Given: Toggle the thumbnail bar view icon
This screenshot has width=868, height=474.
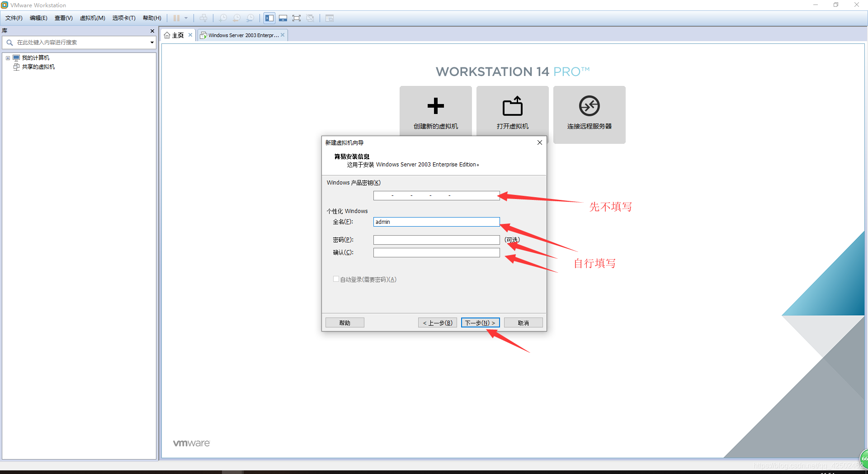Looking at the screenshot, I should pyautogui.click(x=283, y=18).
